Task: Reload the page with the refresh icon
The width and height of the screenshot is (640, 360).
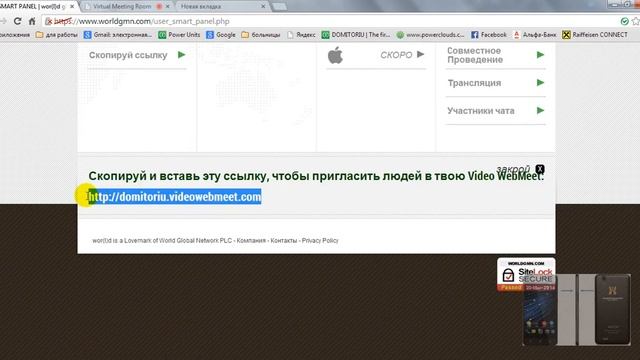Action: click(17, 21)
